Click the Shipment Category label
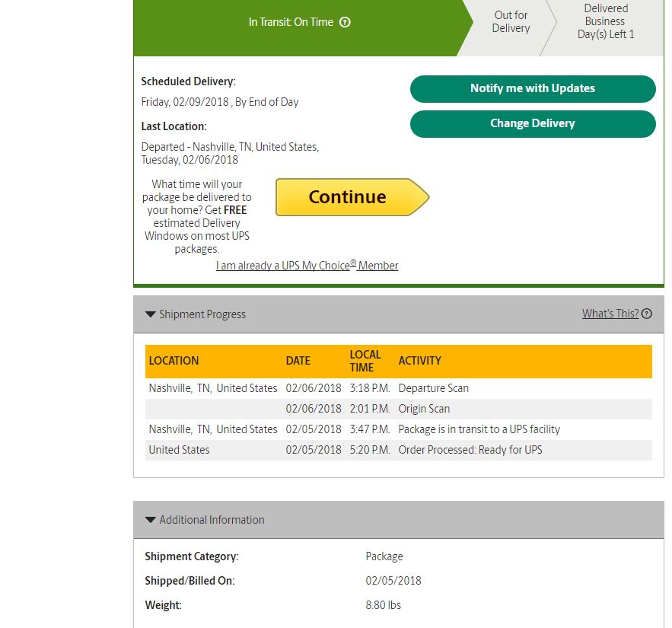The image size is (672, 628). (x=192, y=557)
